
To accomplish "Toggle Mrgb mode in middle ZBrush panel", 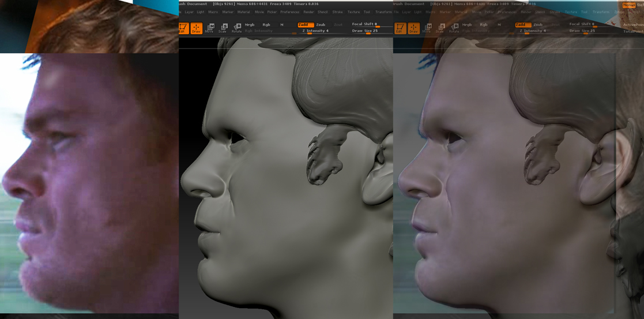I will click(x=250, y=25).
